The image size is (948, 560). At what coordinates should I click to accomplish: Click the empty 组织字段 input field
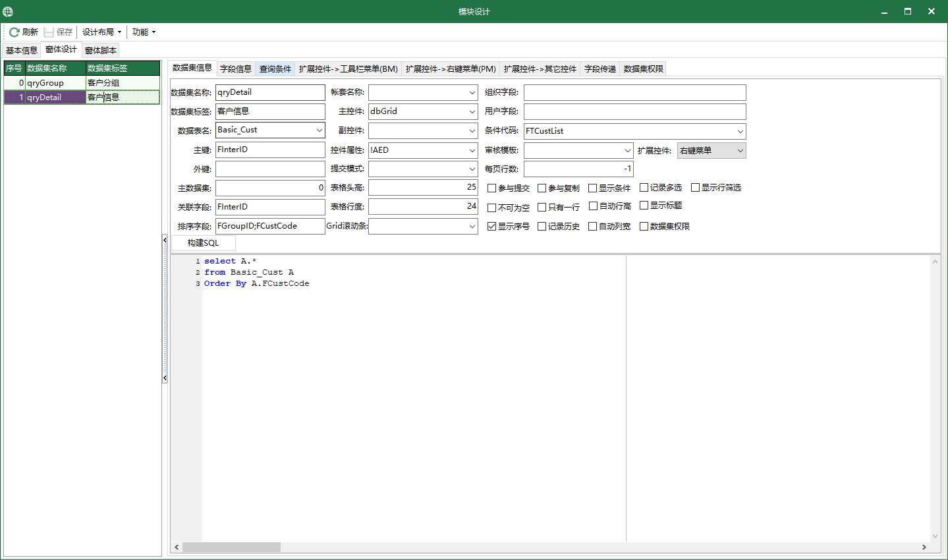(635, 92)
